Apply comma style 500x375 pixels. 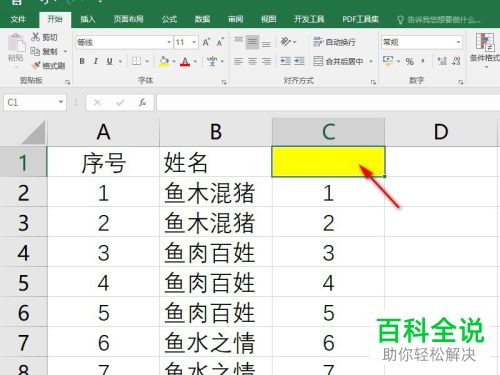[x=423, y=61]
